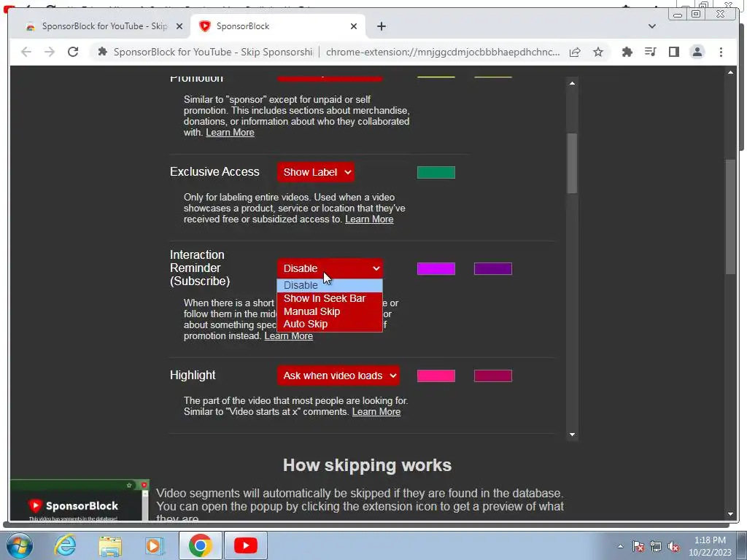The height and width of the screenshot is (560, 747).
Task: Open the network status tray icon
Action: tap(656, 546)
